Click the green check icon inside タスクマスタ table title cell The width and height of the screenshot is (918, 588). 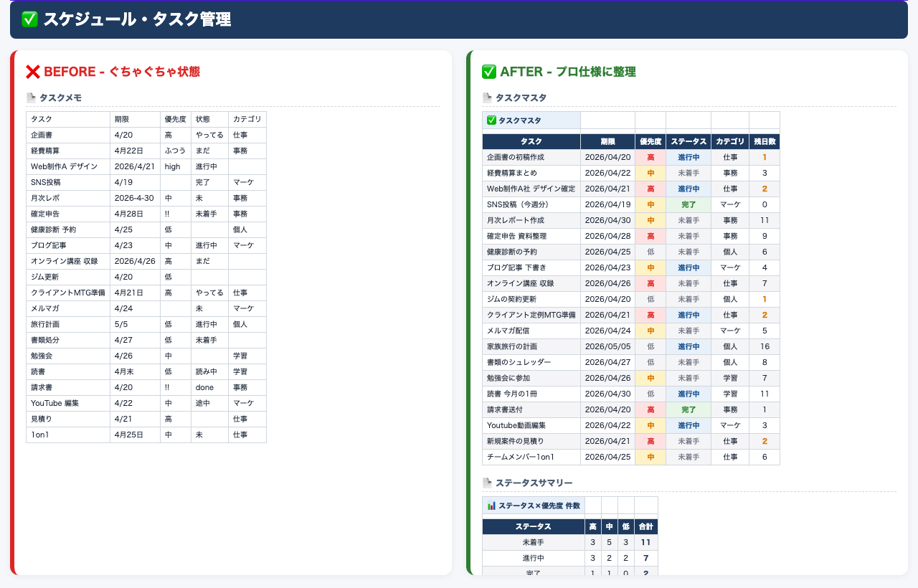[x=491, y=120]
